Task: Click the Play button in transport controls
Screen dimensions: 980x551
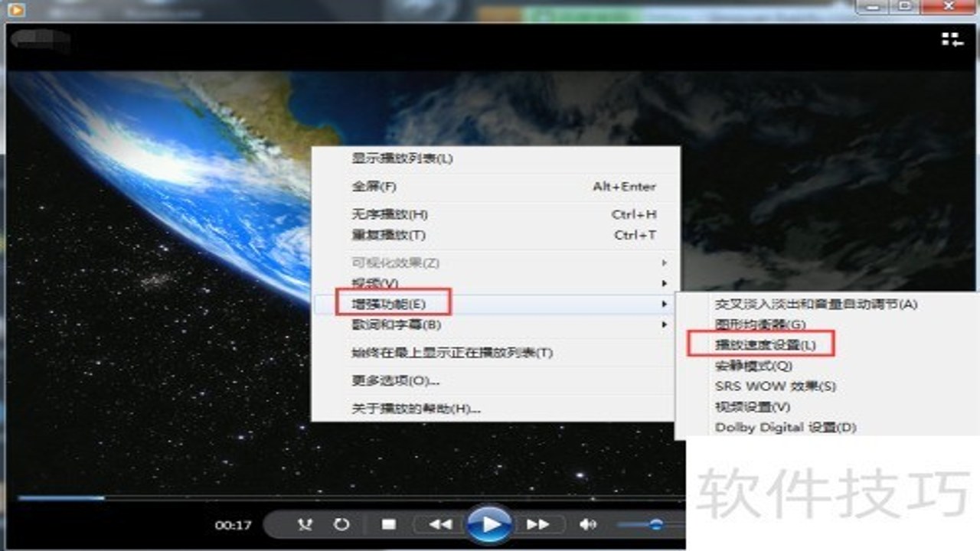Action: [489, 524]
